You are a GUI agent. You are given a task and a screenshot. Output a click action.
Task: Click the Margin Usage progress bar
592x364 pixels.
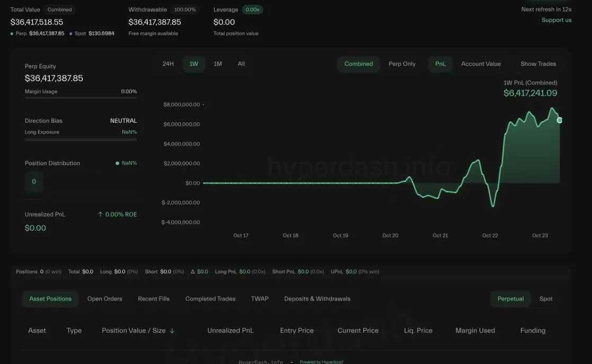(80, 97)
